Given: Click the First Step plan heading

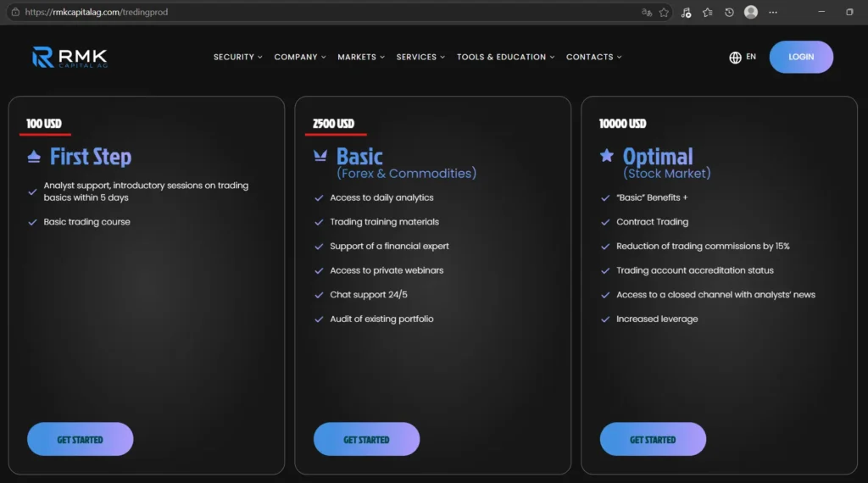Looking at the screenshot, I should coord(91,157).
